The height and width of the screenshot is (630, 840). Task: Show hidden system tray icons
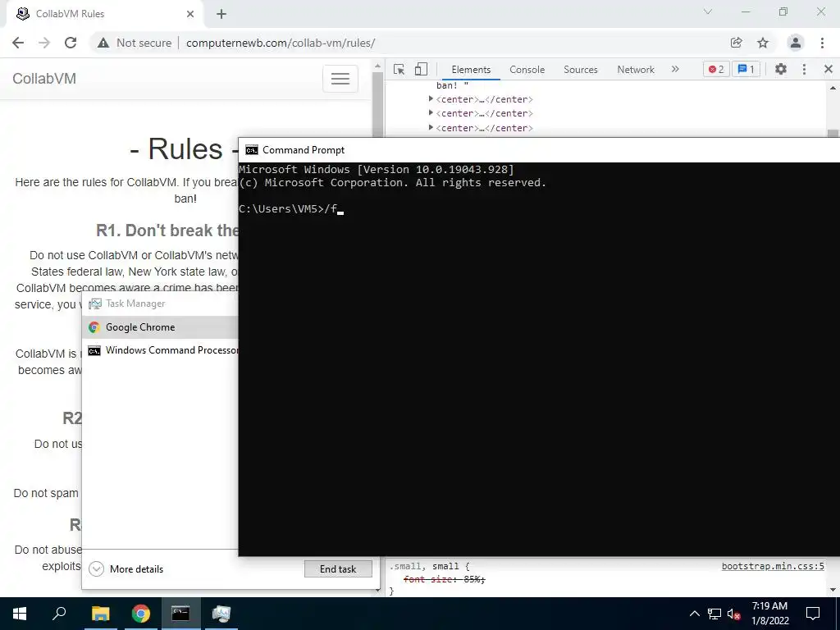tap(694, 614)
